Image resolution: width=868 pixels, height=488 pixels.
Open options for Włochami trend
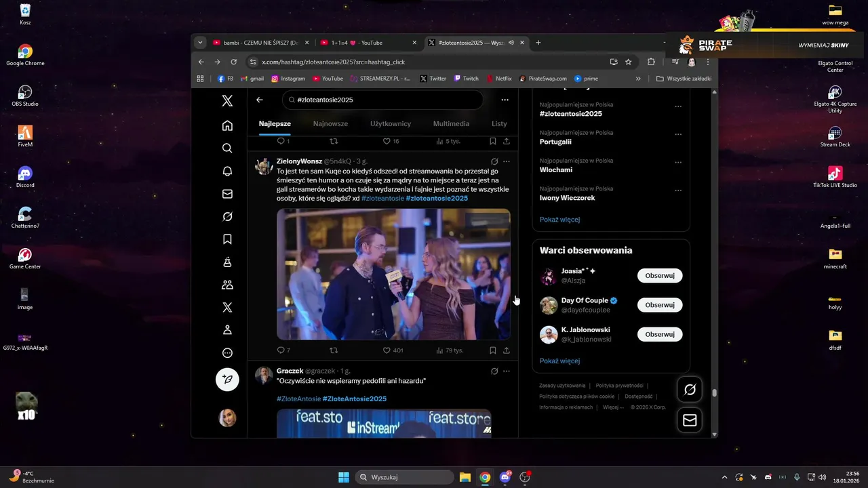tap(678, 163)
